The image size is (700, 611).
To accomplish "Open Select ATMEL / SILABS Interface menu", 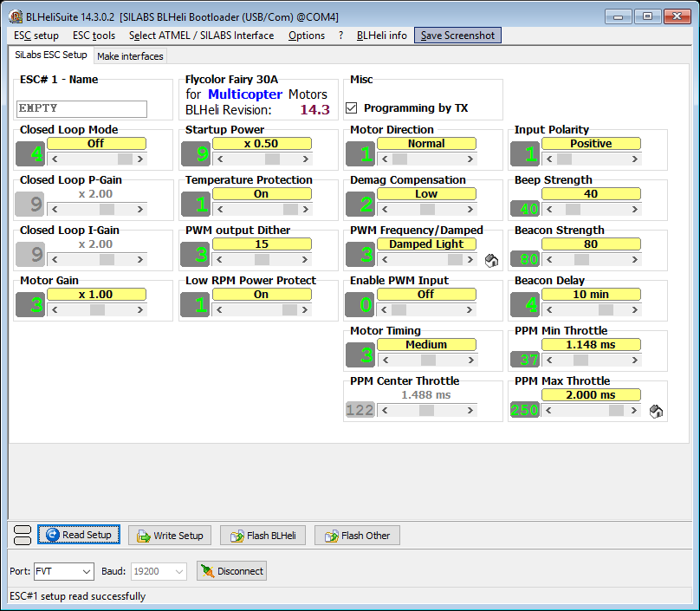I will coord(201,36).
